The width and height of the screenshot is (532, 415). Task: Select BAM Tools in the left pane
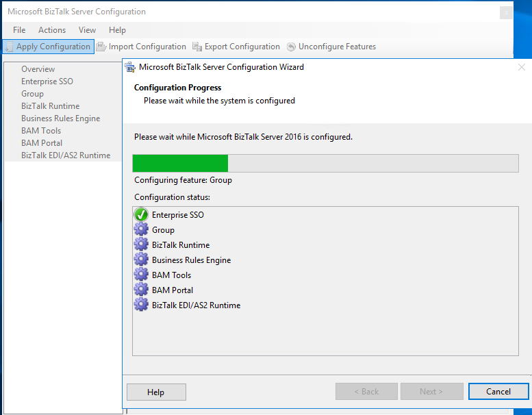coord(41,131)
